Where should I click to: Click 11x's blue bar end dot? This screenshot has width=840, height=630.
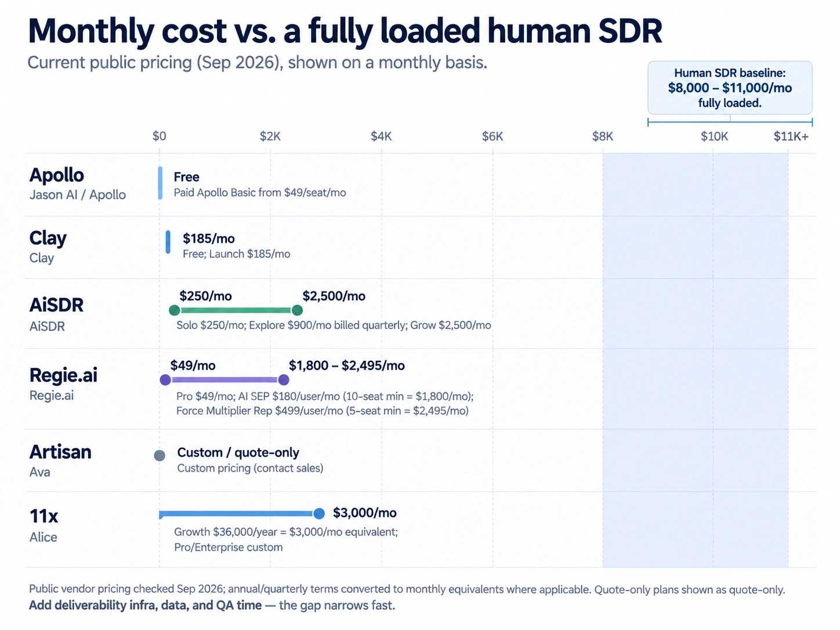pyautogui.click(x=318, y=513)
